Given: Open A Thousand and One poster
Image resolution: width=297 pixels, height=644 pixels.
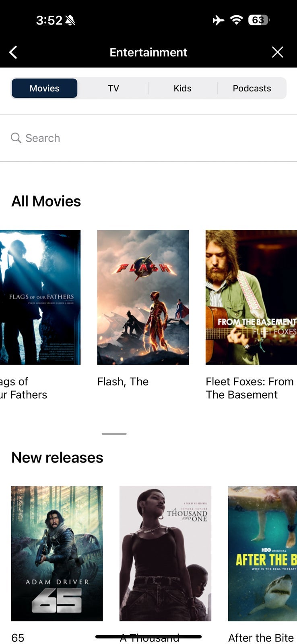Looking at the screenshot, I should (x=165, y=553).
